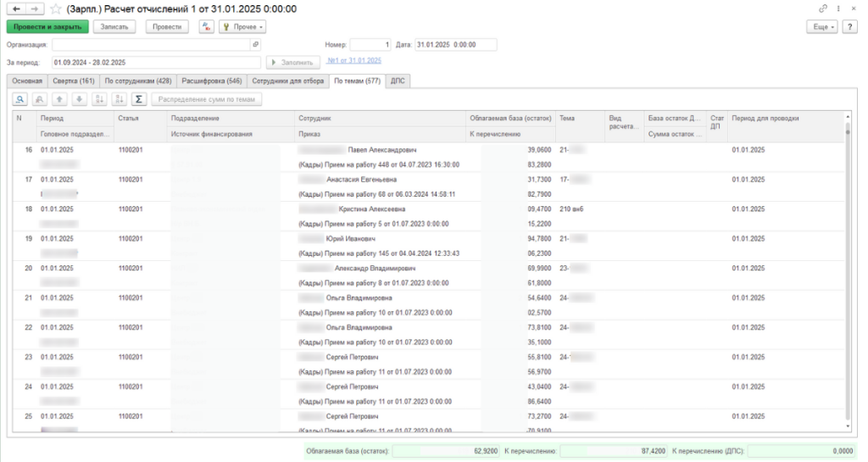The image size is (868, 462).
Task: Switch to the Свертка (161) tab
Action: pos(74,81)
